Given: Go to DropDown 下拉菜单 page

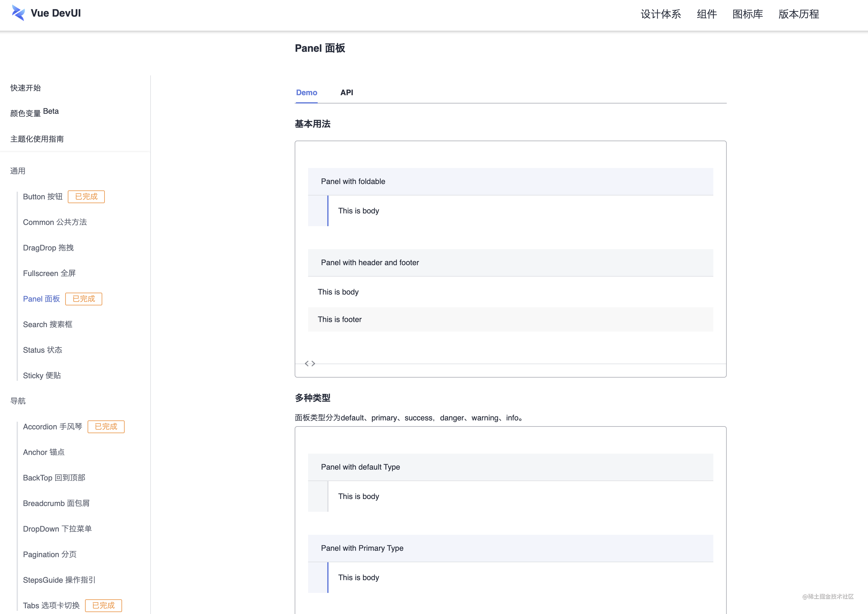Looking at the screenshot, I should point(58,529).
